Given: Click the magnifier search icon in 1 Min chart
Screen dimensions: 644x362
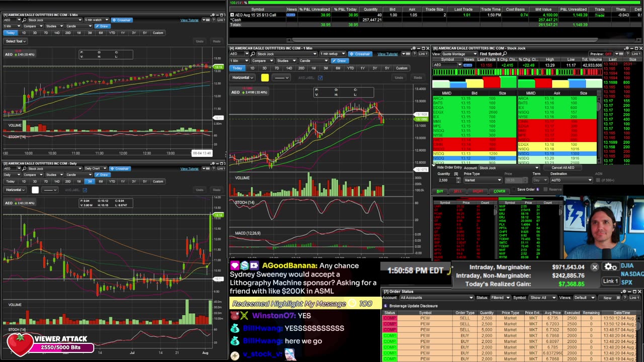Looking at the screenshot, I should click(253, 54).
